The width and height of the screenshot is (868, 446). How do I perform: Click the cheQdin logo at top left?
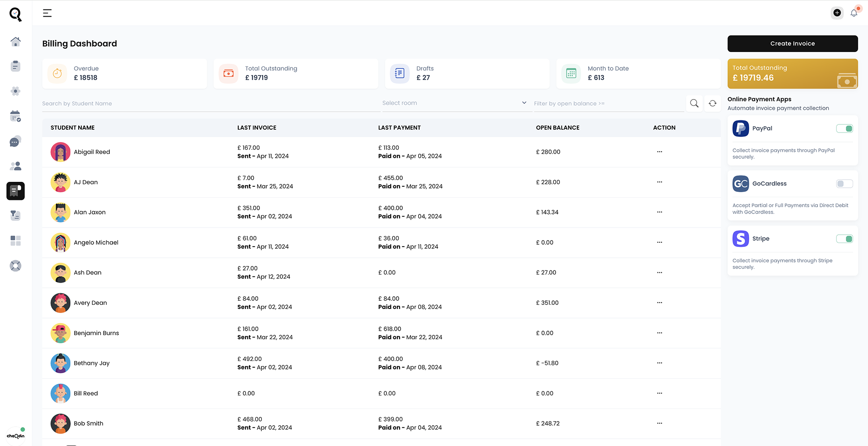tap(15, 14)
